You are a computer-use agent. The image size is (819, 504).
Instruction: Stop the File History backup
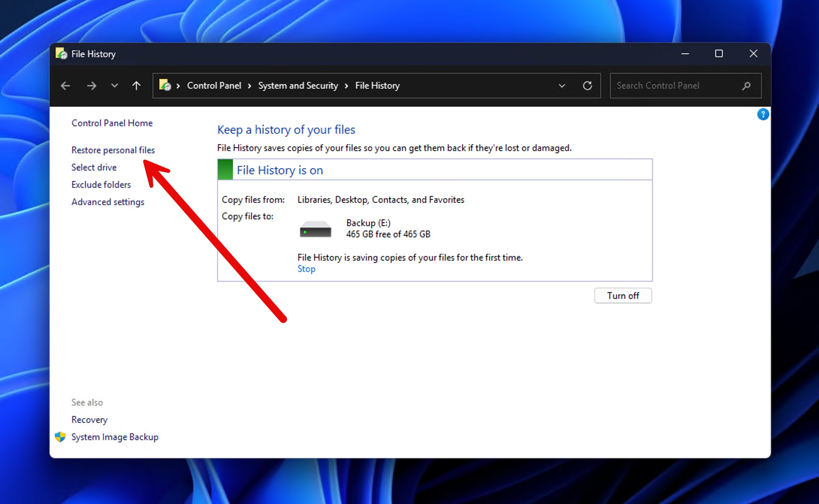click(x=306, y=269)
